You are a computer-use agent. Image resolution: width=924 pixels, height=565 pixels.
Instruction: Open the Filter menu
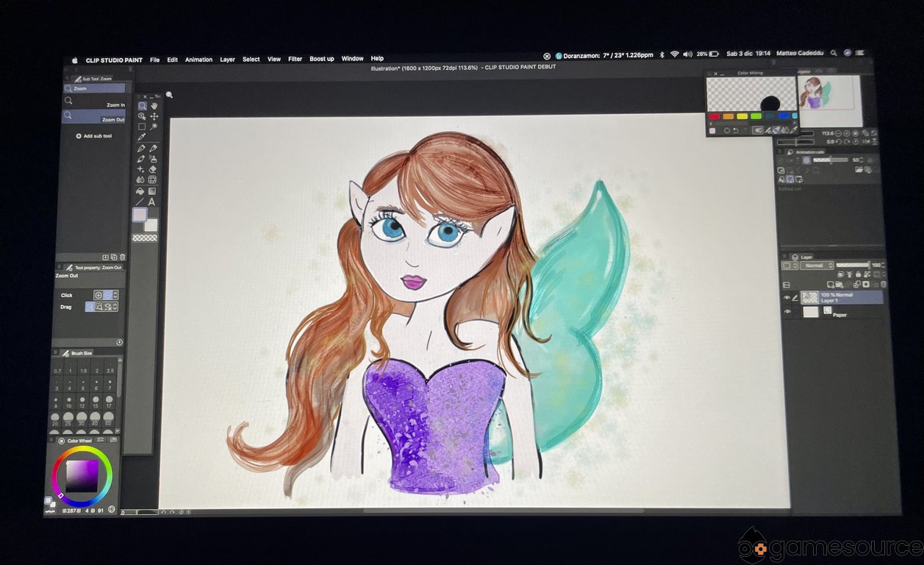[x=295, y=59]
